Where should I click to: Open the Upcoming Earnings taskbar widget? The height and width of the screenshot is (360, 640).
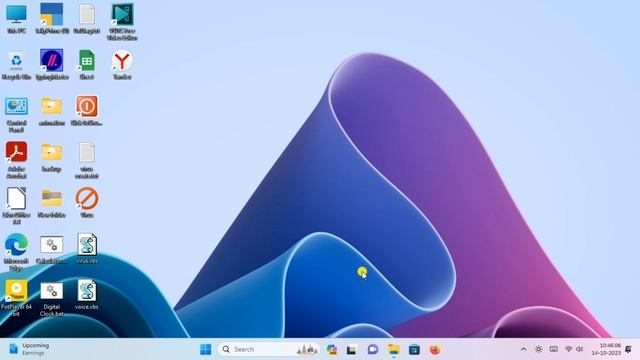pos(29,349)
